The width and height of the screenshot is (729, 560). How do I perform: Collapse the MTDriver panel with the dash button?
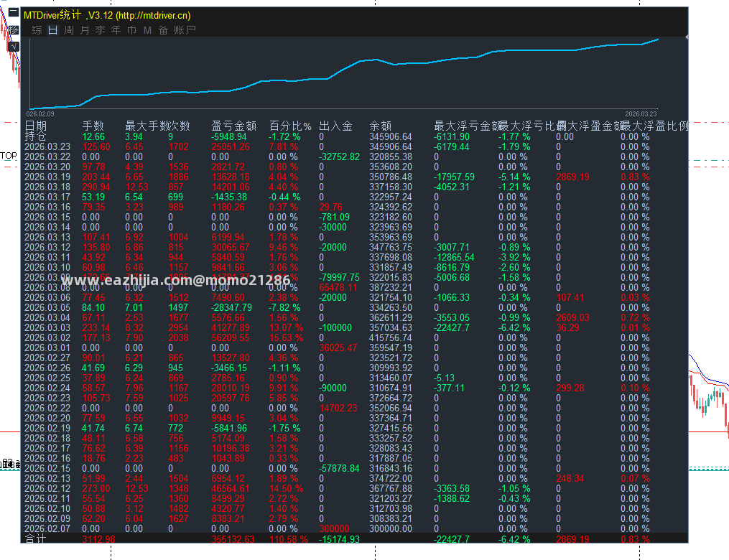(x=14, y=12)
